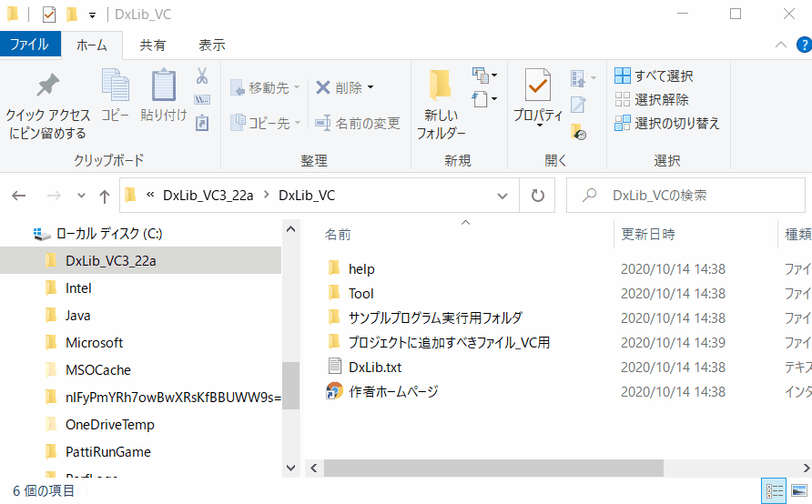Click the DxLib_VCの検索 search box

pos(685,196)
